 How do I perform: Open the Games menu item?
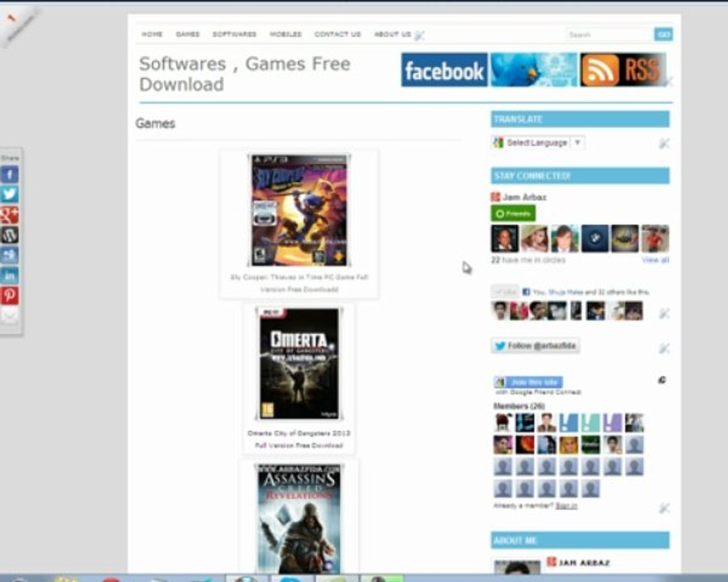click(x=188, y=34)
